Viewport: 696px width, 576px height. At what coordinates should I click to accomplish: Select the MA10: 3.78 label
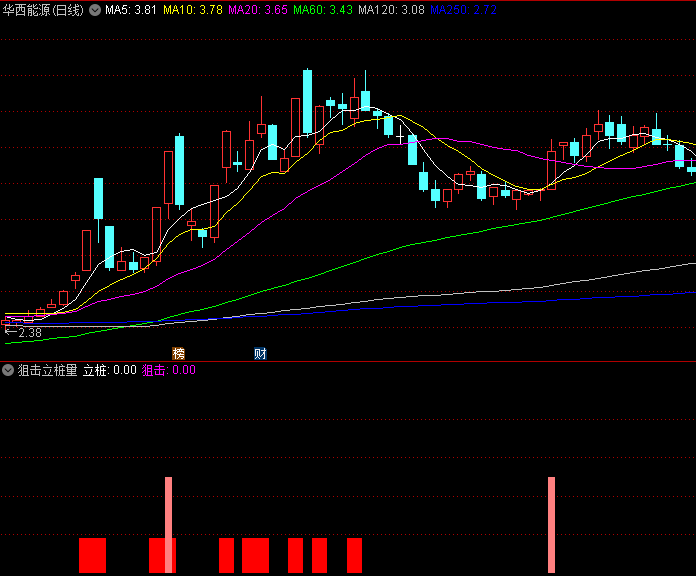(x=193, y=10)
